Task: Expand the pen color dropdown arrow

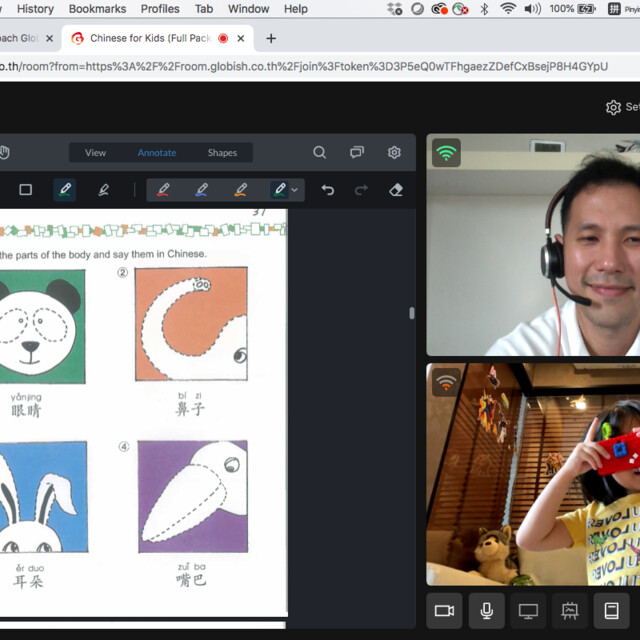Action: [294, 190]
